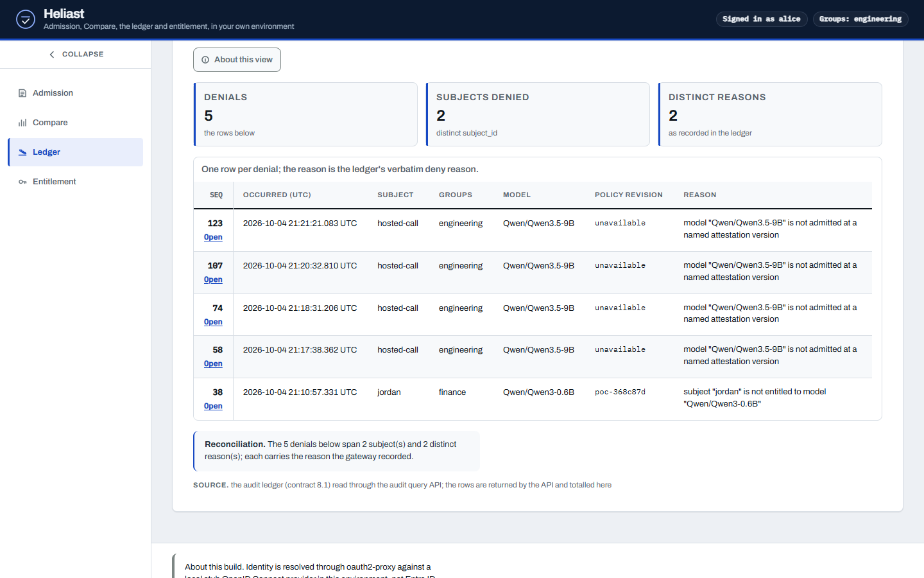Click the 'Signed in as alice' badge
This screenshot has width=924, height=578.
762,19
